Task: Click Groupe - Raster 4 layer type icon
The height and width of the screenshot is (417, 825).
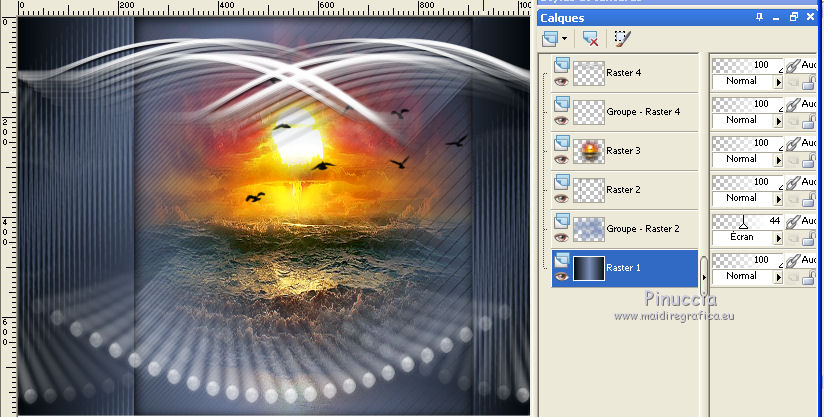Action: [562, 104]
